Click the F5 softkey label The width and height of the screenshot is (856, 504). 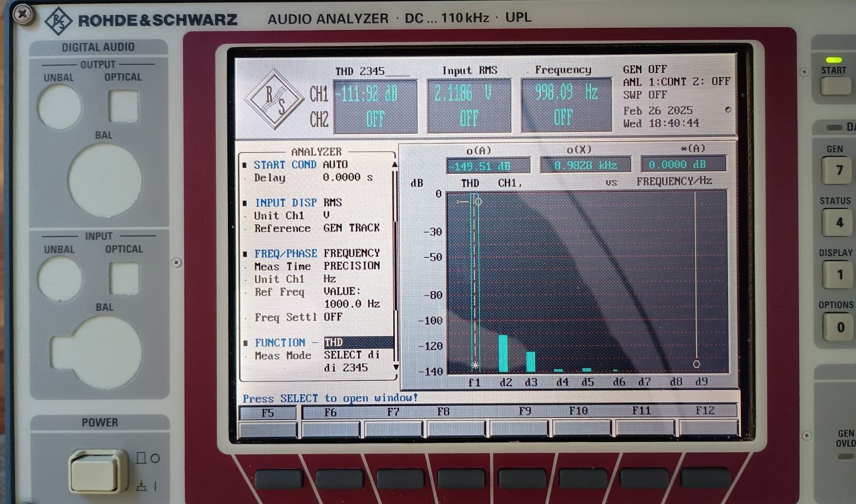267,413
